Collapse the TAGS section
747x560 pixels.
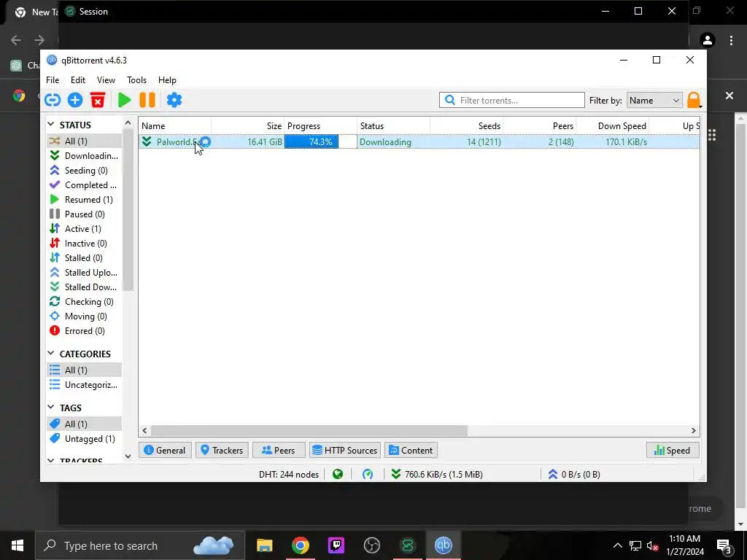[51, 407]
